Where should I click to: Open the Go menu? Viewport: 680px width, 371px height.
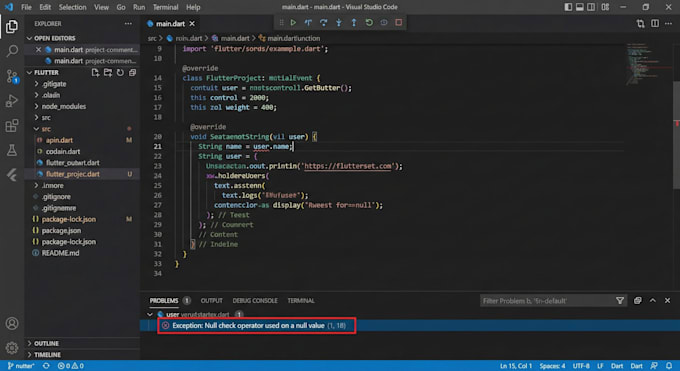pos(121,7)
